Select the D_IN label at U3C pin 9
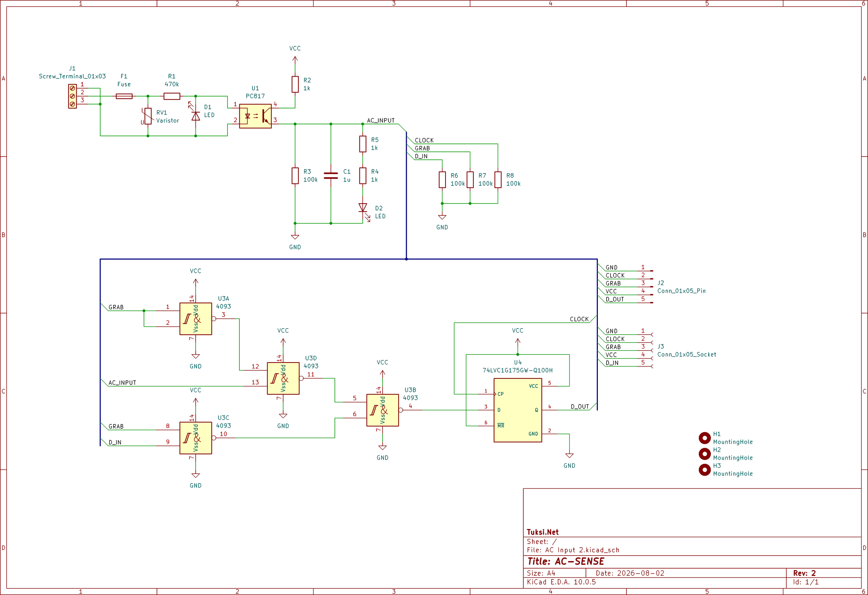The height and width of the screenshot is (595, 868). [x=115, y=442]
